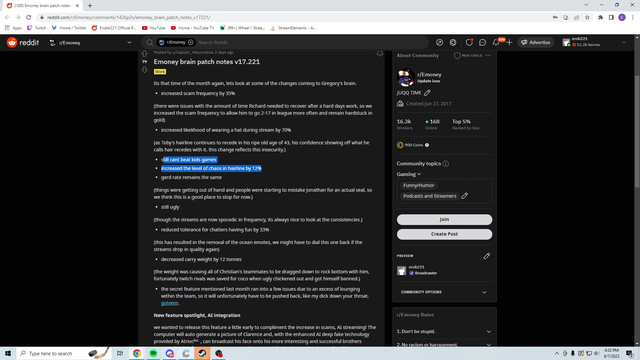The height and width of the screenshot is (360, 640).
Task: Open the Chrome profile avatar
Action: point(622,17)
